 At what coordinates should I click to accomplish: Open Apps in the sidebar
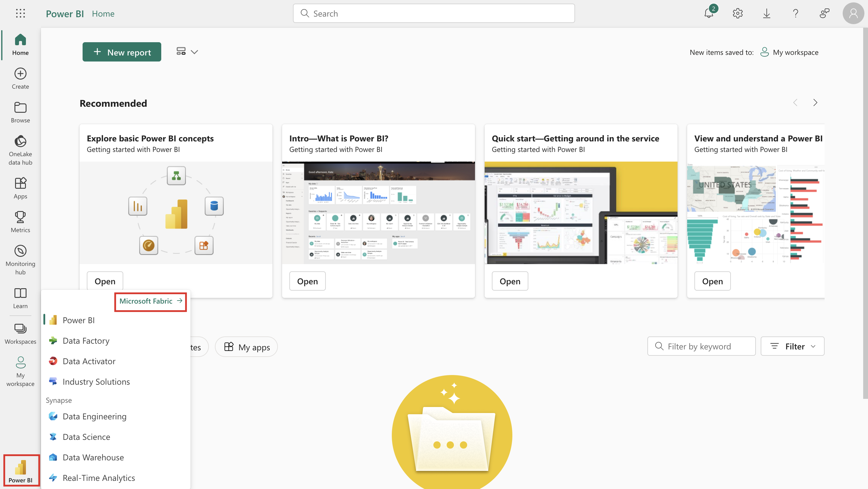[20, 188]
